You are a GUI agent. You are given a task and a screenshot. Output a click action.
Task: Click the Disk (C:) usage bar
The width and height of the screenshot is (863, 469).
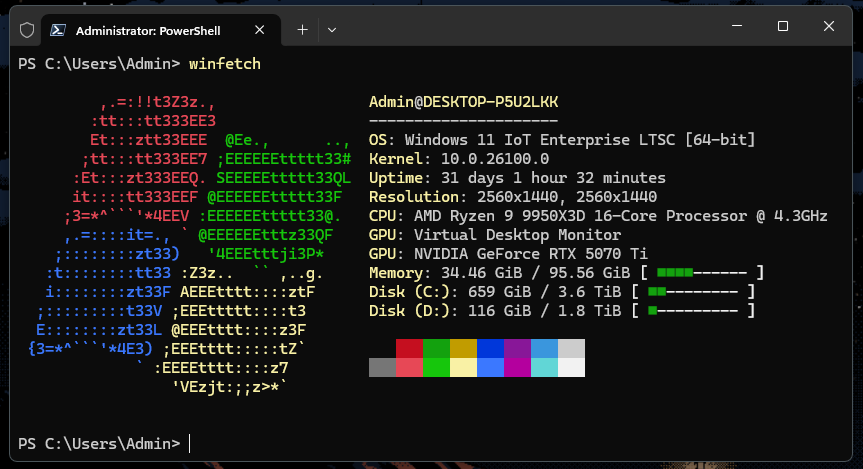pos(693,292)
